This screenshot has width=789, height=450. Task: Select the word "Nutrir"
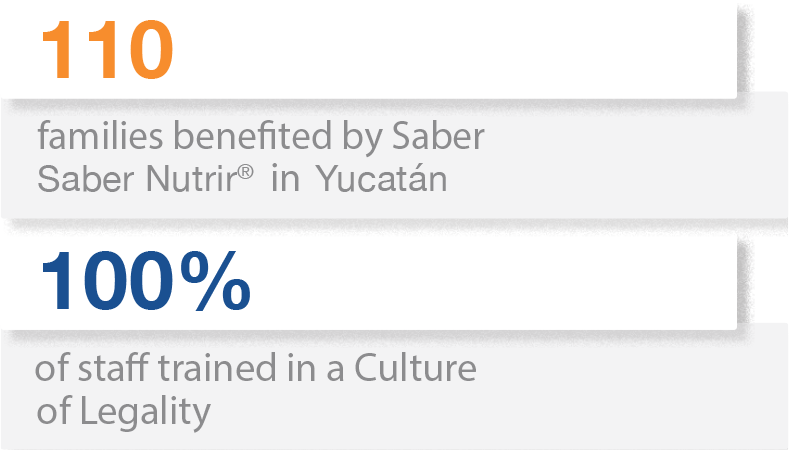pyautogui.click(x=203, y=179)
